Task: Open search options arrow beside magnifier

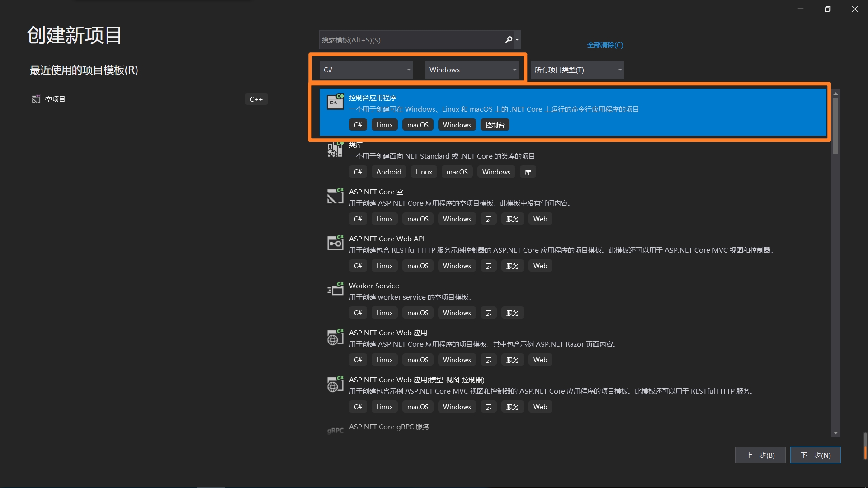Action: coord(517,40)
